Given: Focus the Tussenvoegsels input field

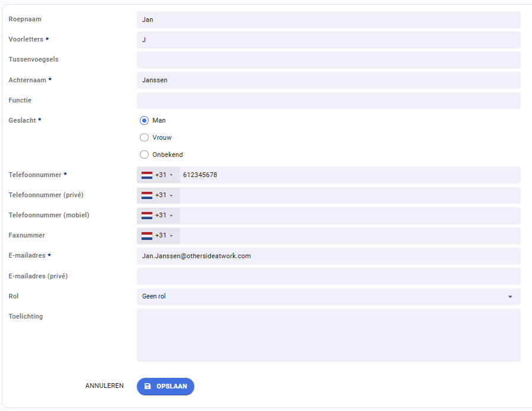Looking at the screenshot, I should 328,60.
